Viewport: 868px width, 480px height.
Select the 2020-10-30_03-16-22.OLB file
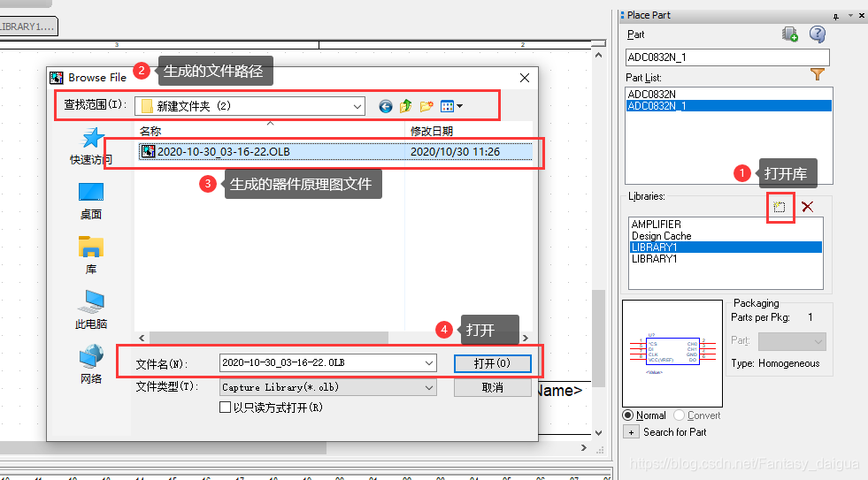point(223,152)
